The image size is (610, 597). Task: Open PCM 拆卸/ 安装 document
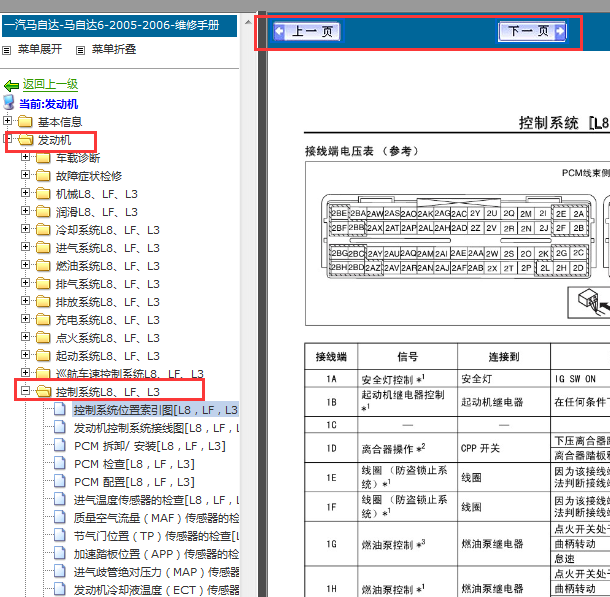(150, 446)
